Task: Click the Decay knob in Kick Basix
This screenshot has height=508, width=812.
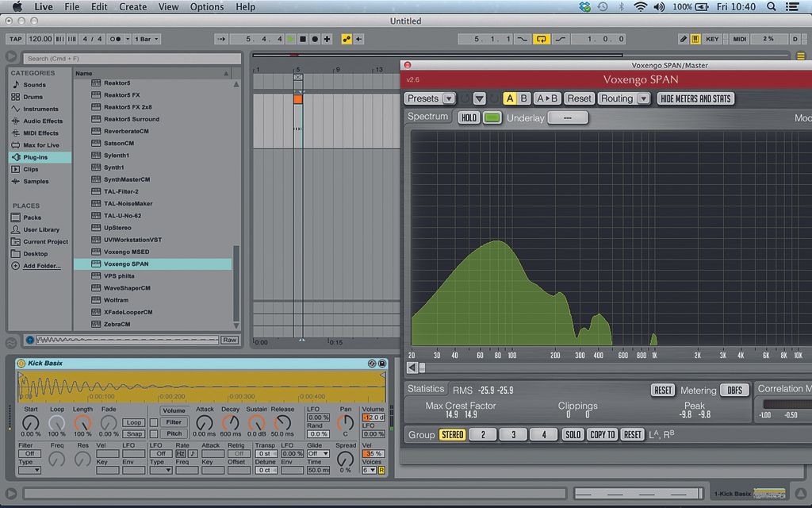Action: [x=231, y=422]
